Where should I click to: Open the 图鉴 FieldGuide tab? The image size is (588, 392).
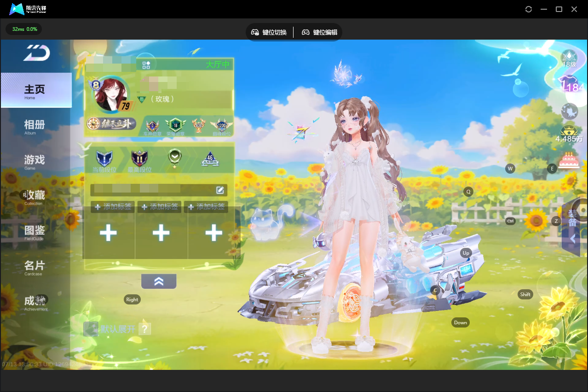35,232
